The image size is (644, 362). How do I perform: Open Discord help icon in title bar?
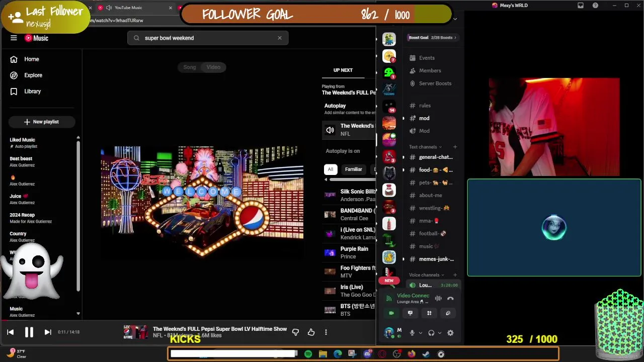pos(595,6)
